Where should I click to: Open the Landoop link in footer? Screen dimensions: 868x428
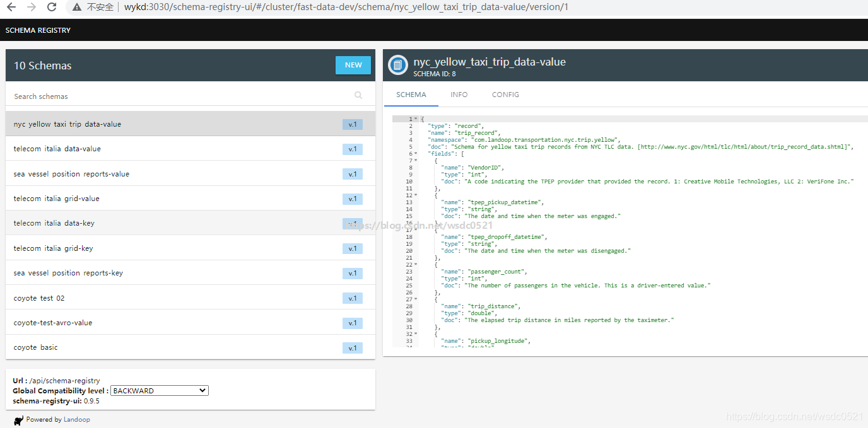pyautogui.click(x=77, y=420)
